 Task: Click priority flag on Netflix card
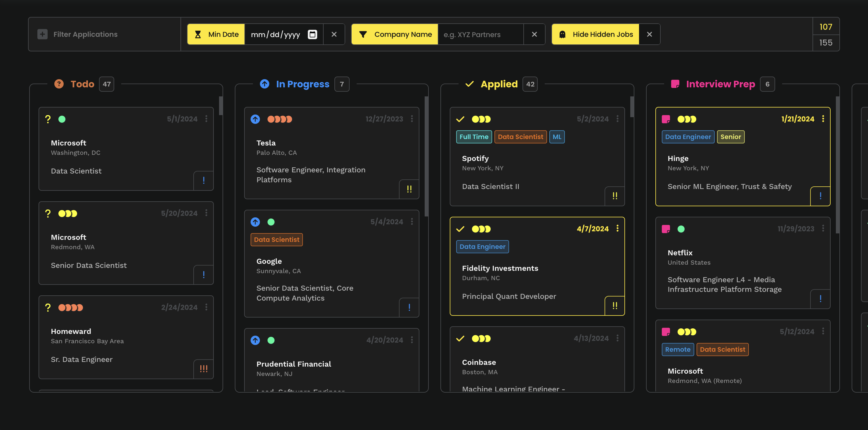tap(820, 299)
